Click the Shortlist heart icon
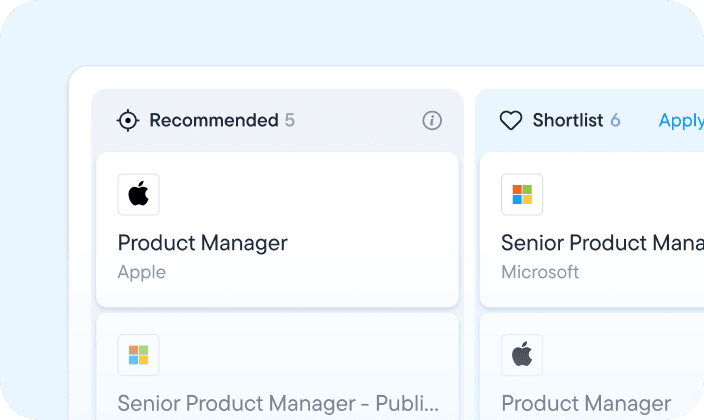The height and width of the screenshot is (420, 704). [x=511, y=121]
